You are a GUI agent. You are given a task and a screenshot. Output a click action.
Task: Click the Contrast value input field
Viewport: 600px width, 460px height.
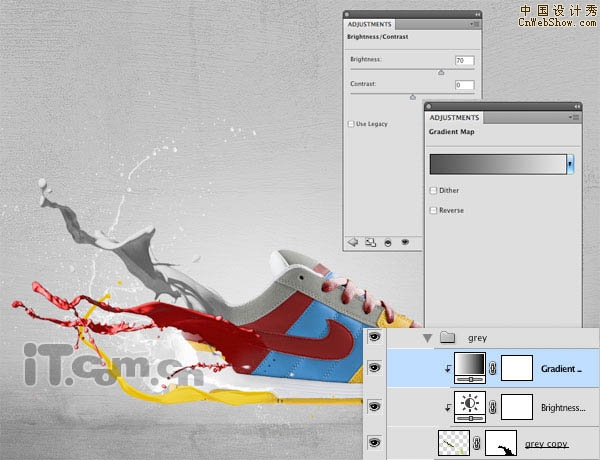(x=463, y=86)
